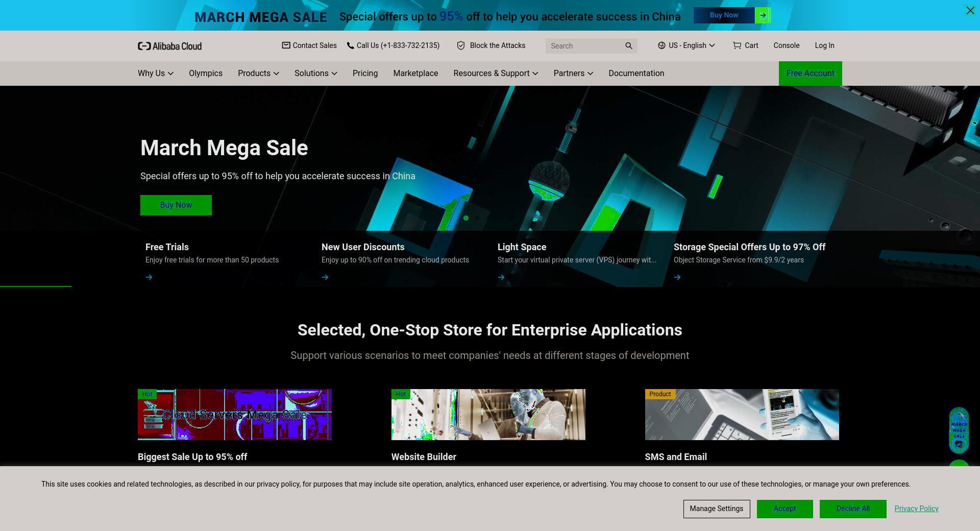Click the arrow under Free Trials
This screenshot has height=531, width=980.
point(149,277)
